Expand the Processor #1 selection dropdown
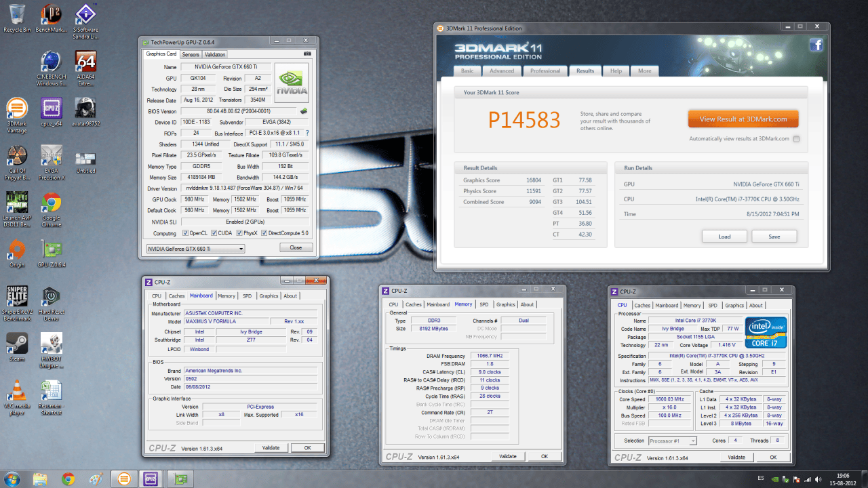 click(x=673, y=441)
